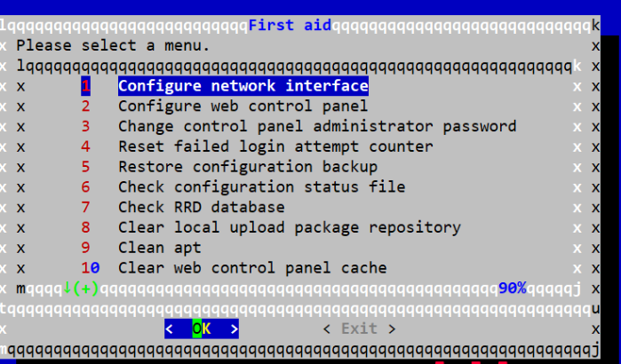Choose Restore configuration backup option

click(248, 167)
